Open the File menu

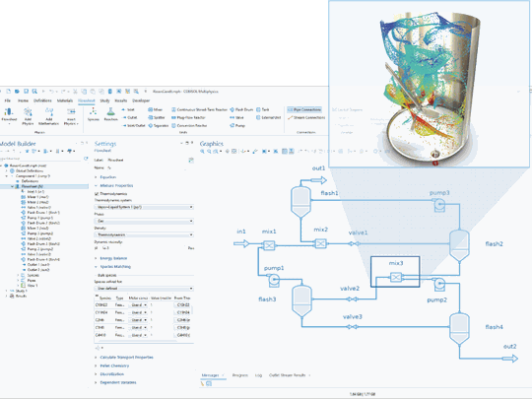[8, 100]
